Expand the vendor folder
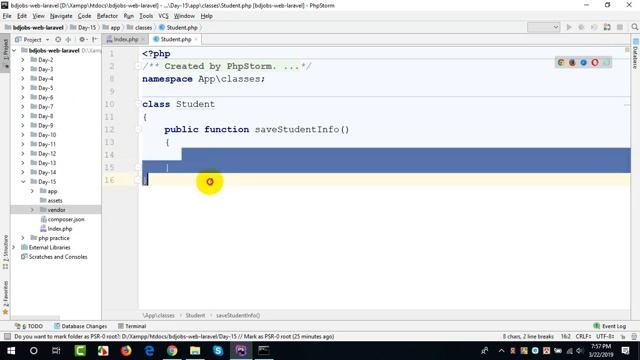The height and width of the screenshot is (360, 640). 32,210
